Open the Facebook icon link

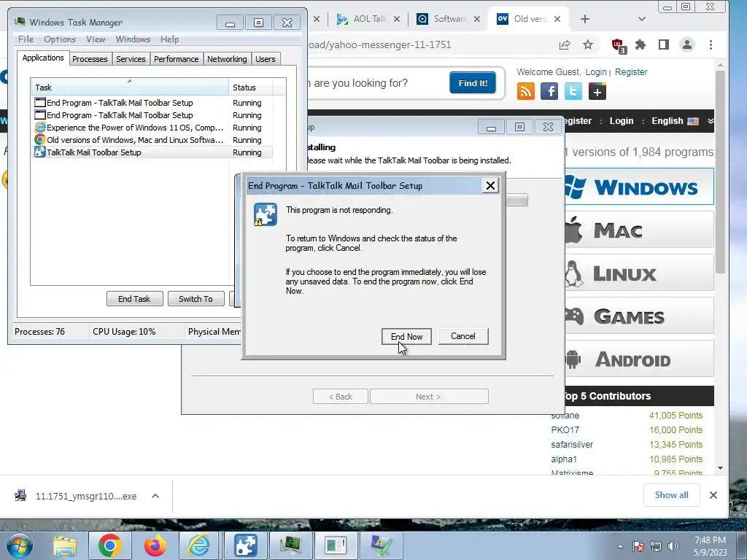[x=549, y=91]
